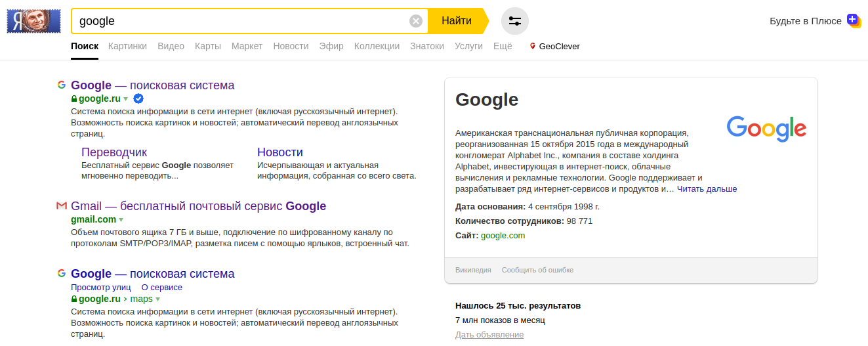Click the Yandex Plus badge icon

pyautogui.click(x=854, y=20)
